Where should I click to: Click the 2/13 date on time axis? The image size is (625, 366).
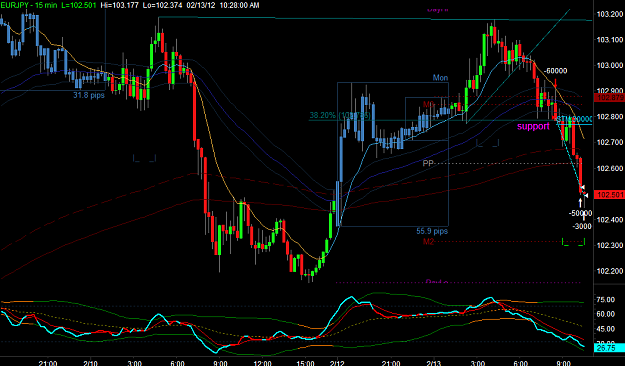click(x=434, y=363)
